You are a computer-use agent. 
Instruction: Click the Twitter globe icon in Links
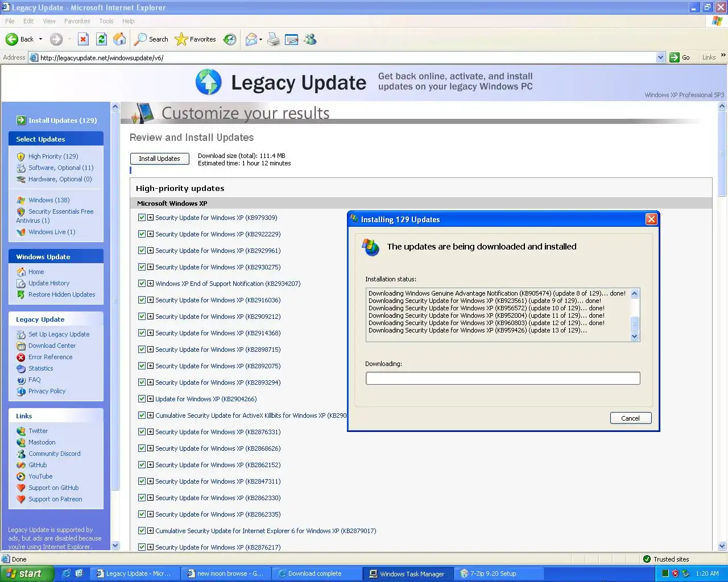pos(21,431)
